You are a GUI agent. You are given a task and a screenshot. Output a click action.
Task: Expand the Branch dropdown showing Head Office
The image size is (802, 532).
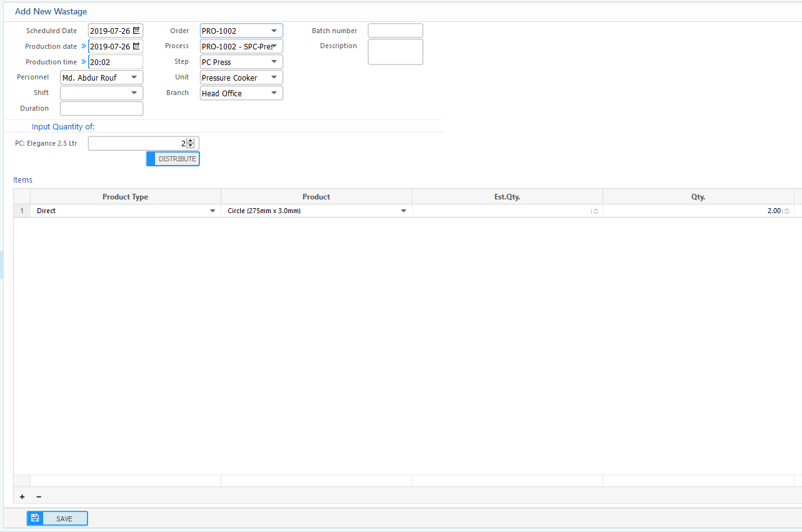coord(274,93)
